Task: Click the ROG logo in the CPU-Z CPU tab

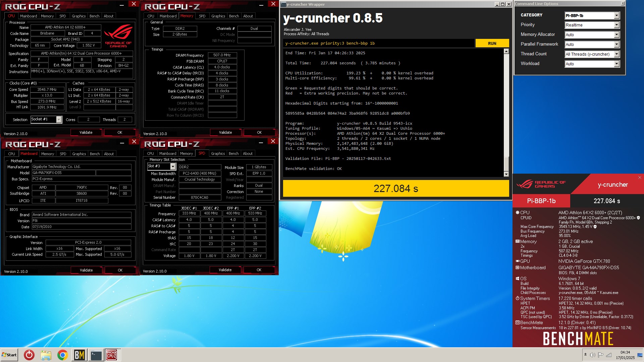Action: point(118,36)
